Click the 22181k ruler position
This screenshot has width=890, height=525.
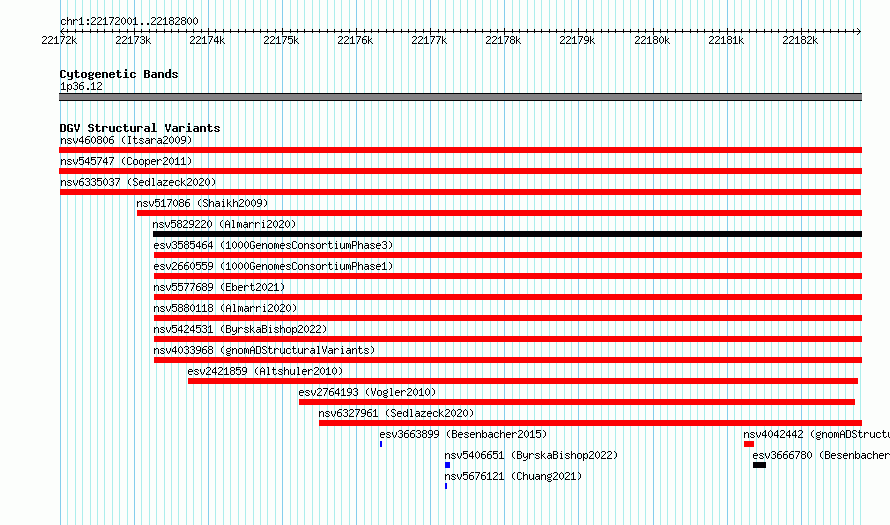pyautogui.click(x=726, y=40)
